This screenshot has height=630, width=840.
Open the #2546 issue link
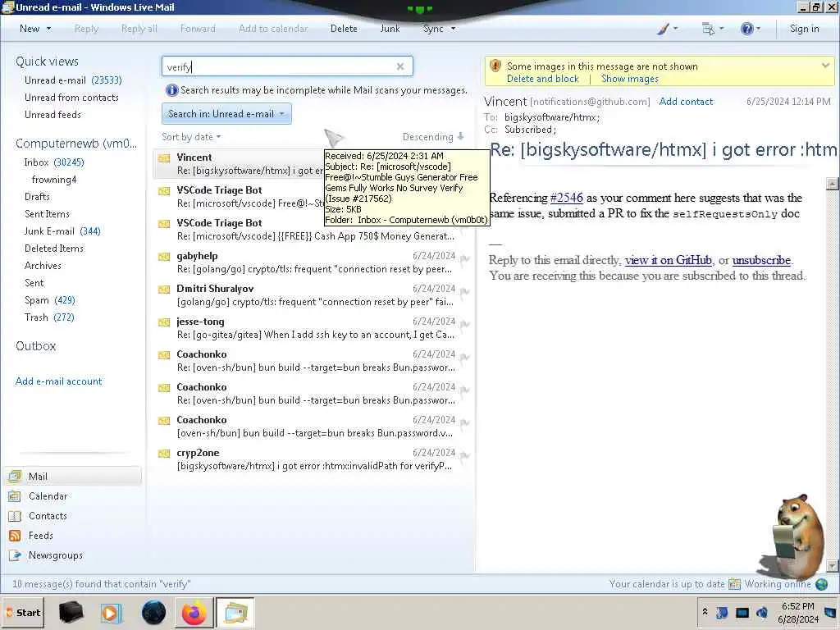click(x=566, y=198)
